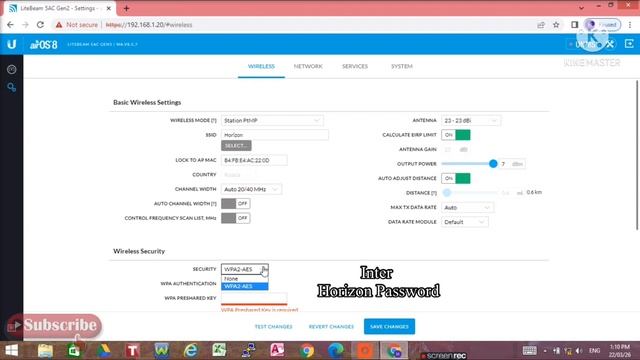Viewport: 640px width, 360px height.
Task: Switch to the Wireless tab
Action: tap(261, 66)
